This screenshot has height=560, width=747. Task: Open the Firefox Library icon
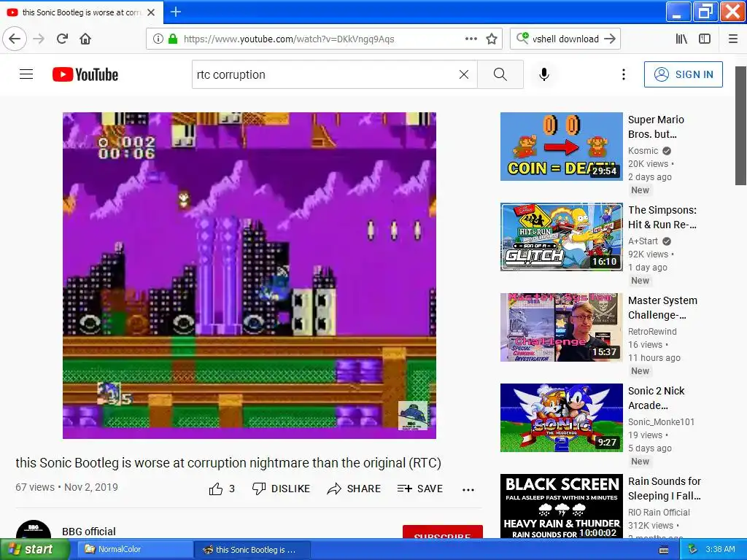(x=682, y=39)
